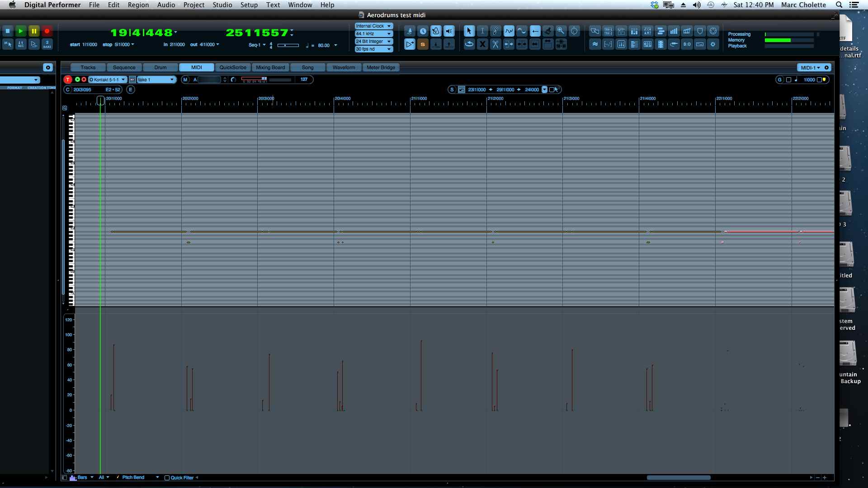Toggle the track record-enable red button

pos(84,80)
